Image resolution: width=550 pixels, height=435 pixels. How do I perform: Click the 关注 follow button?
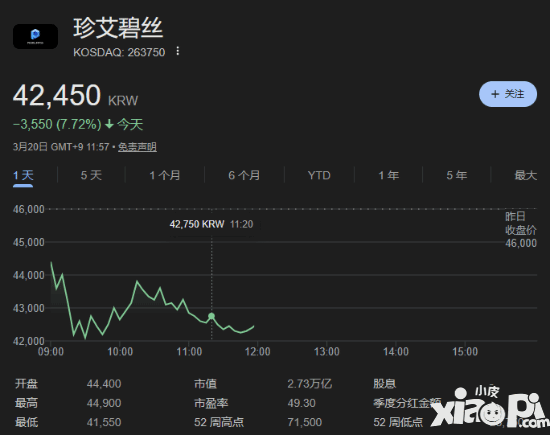(508, 94)
